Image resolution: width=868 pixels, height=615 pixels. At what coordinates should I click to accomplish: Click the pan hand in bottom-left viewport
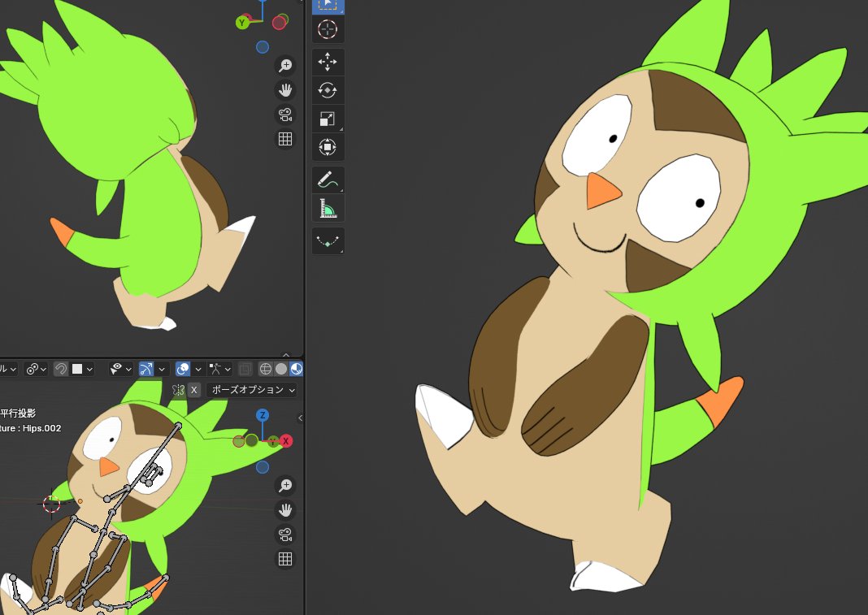pos(285,510)
